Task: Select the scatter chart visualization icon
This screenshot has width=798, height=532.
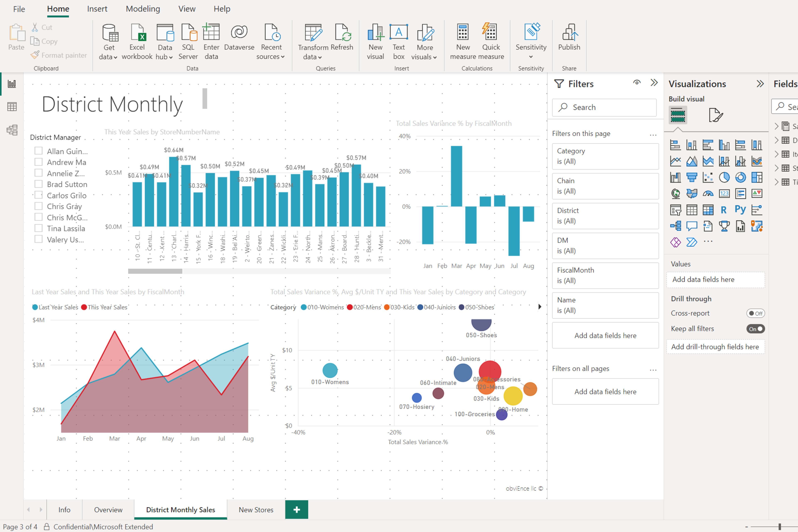Action: point(708,177)
